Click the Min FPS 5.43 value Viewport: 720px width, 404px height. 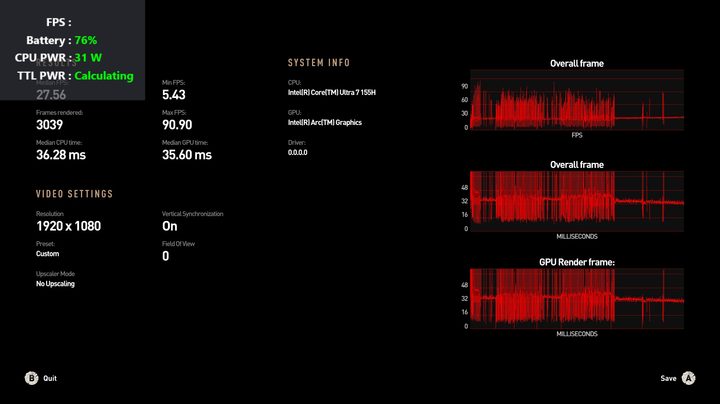[174, 95]
